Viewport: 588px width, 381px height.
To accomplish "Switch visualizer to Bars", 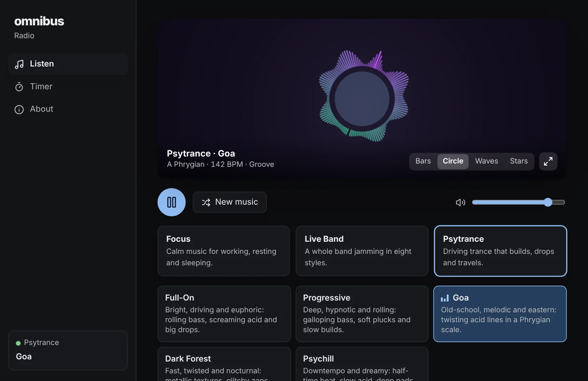I will click(x=423, y=161).
